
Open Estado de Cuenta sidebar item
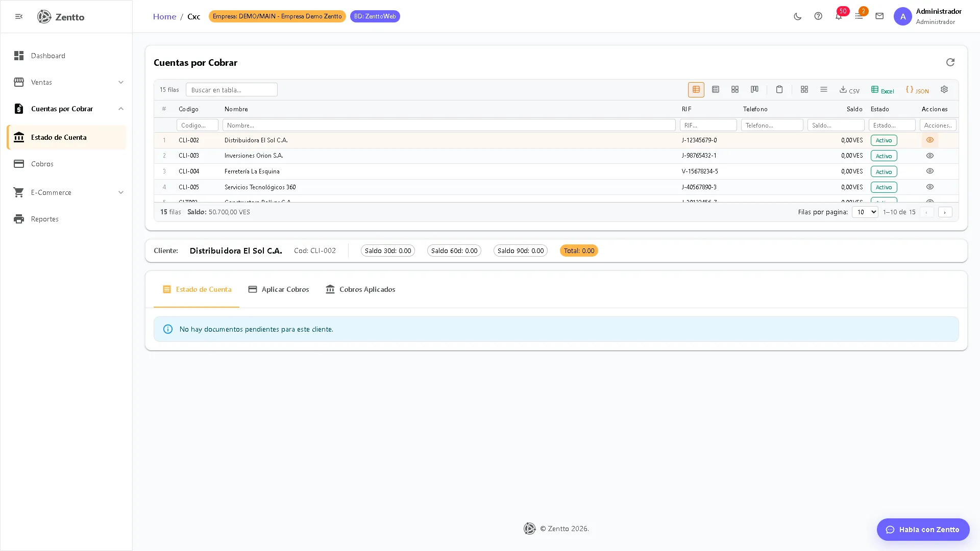click(66, 137)
